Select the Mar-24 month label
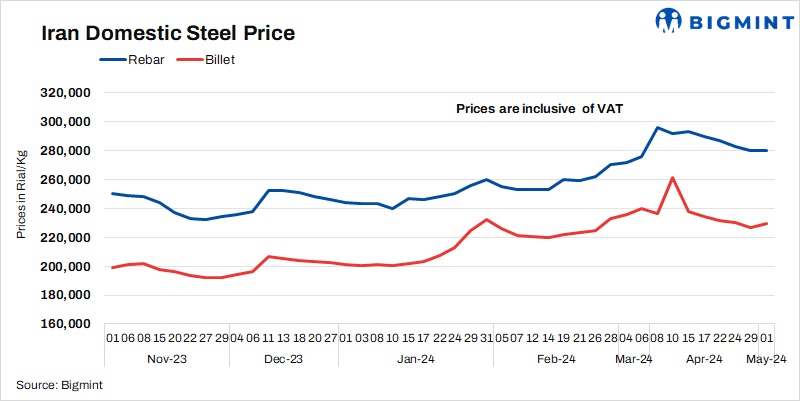 tap(633, 359)
